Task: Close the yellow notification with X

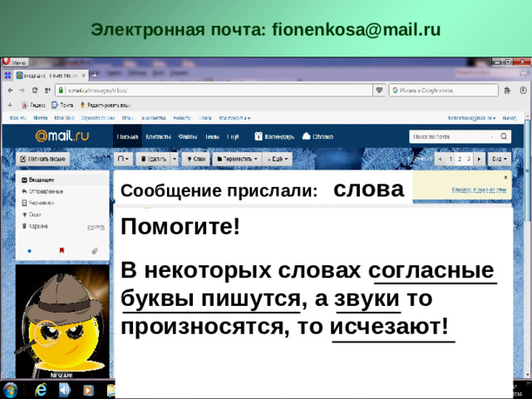Action: [x=505, y=177]
